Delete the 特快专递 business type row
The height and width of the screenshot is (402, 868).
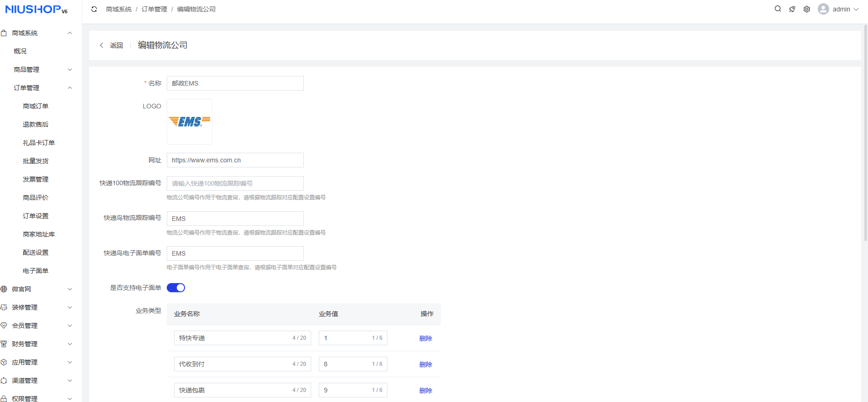point(425,338)
